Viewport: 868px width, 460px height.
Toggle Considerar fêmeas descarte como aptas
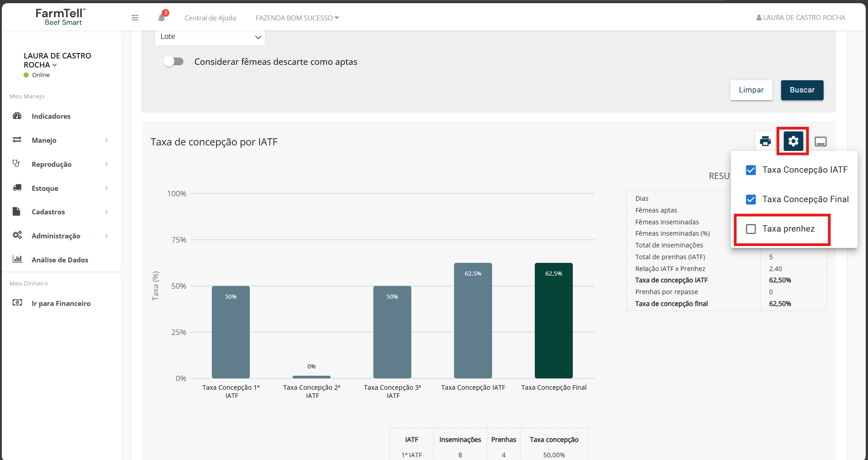[174, 62]
